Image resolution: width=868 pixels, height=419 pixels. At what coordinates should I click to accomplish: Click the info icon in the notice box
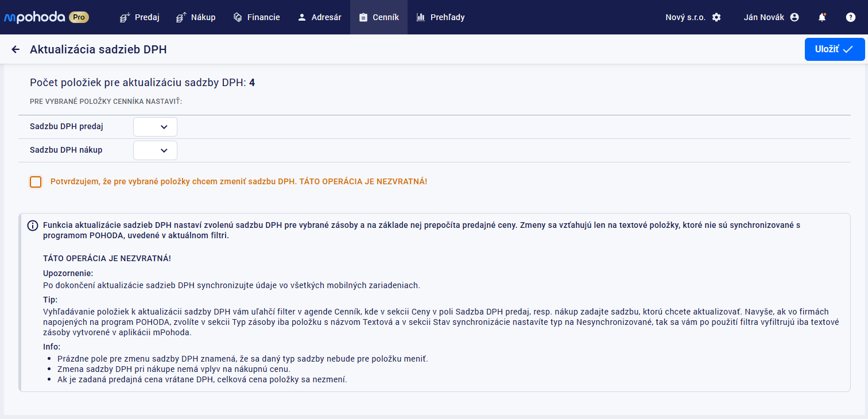pyautogui.click(x=33, y=226)
